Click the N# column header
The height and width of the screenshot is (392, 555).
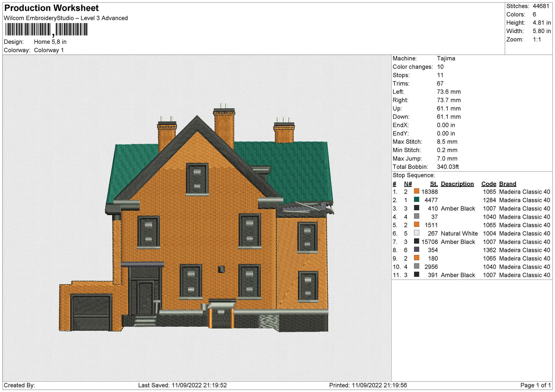point(408,184)
